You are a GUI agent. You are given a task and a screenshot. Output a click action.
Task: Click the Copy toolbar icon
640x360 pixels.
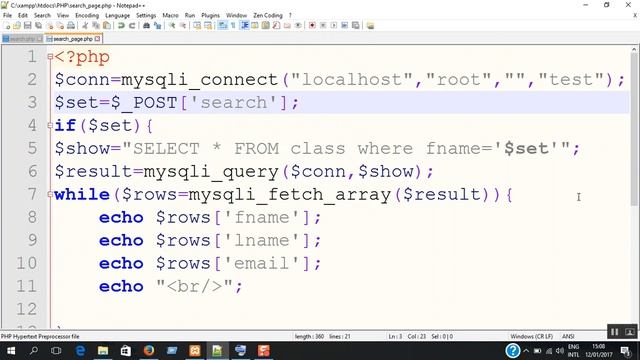[x=96, y=25]
